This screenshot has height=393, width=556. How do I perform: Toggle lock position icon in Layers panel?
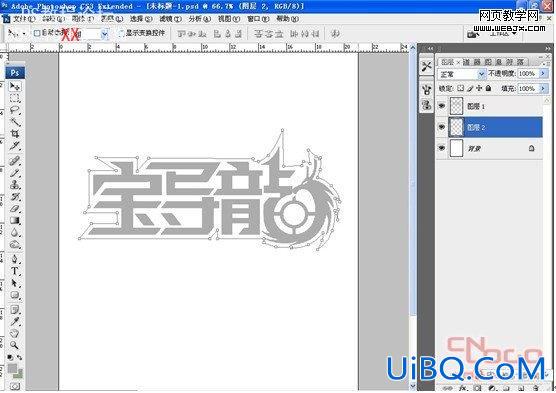pos(479,88)
